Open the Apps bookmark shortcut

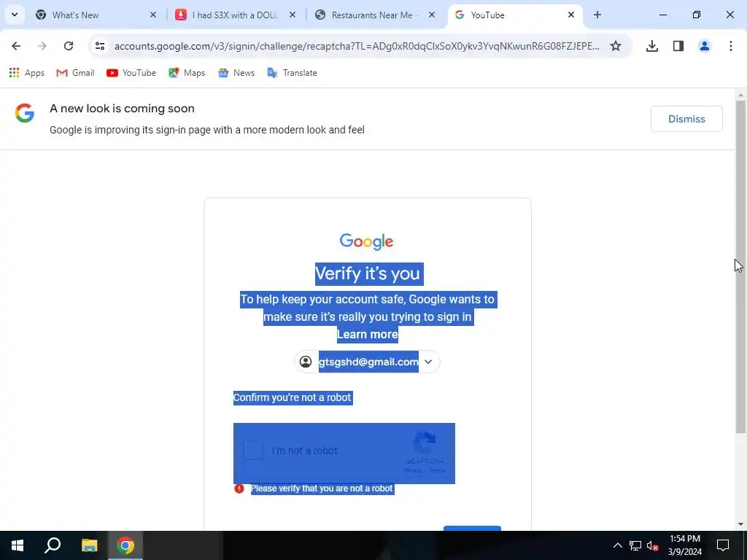(27, 73)
